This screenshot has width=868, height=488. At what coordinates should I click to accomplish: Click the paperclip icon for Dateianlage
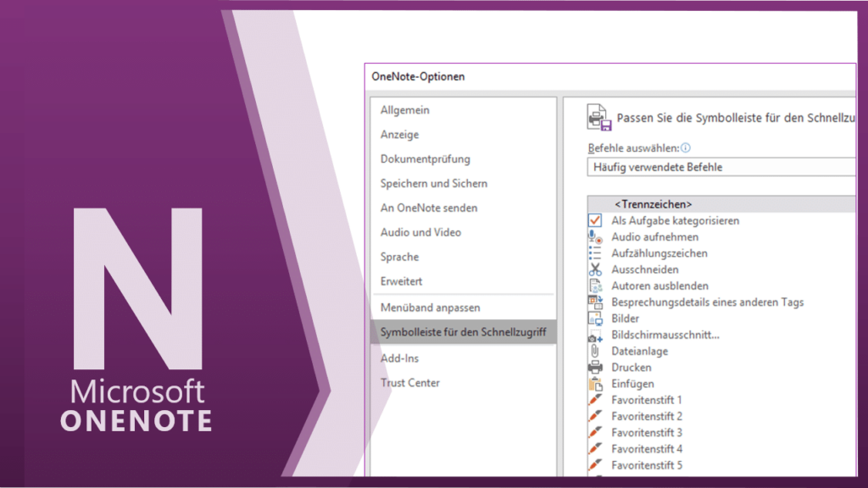pyautogui.click(x=595, y=351)
